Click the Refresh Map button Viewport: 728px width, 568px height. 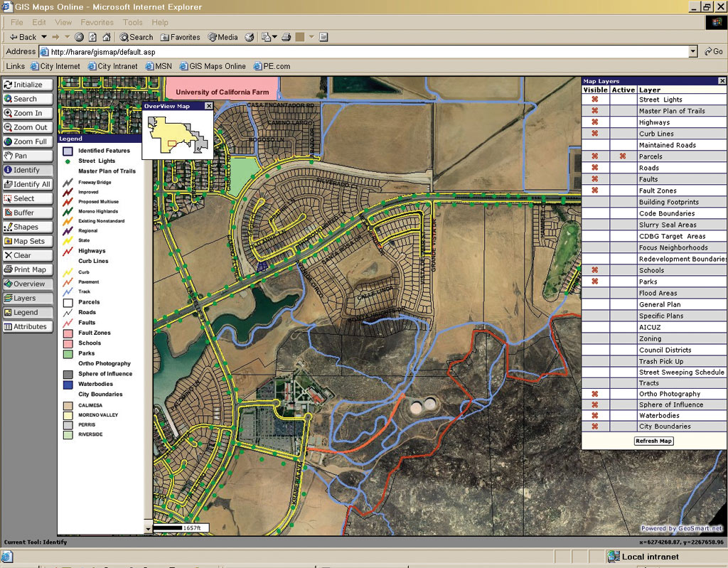click(x=653, y=441)
